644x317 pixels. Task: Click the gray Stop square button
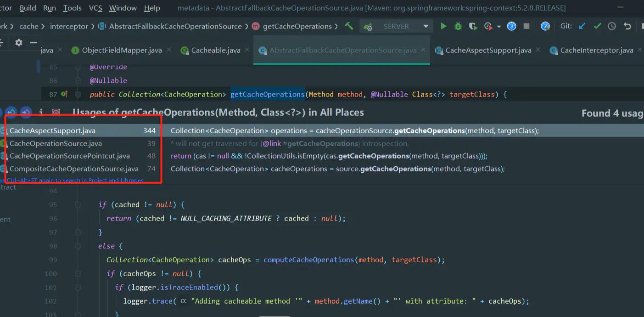click(526, 26)
